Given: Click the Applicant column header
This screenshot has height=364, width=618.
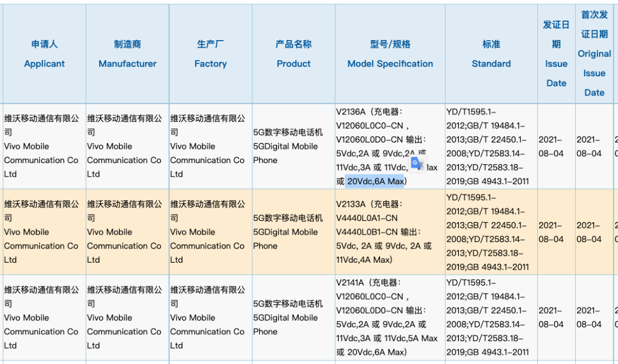Looking at the screenshot, I should (45, 54).
